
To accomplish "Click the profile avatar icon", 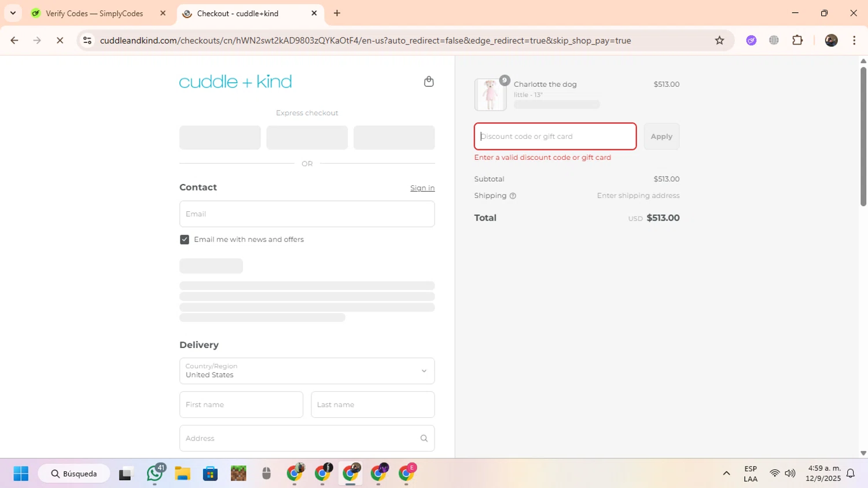I will [831, 41].
